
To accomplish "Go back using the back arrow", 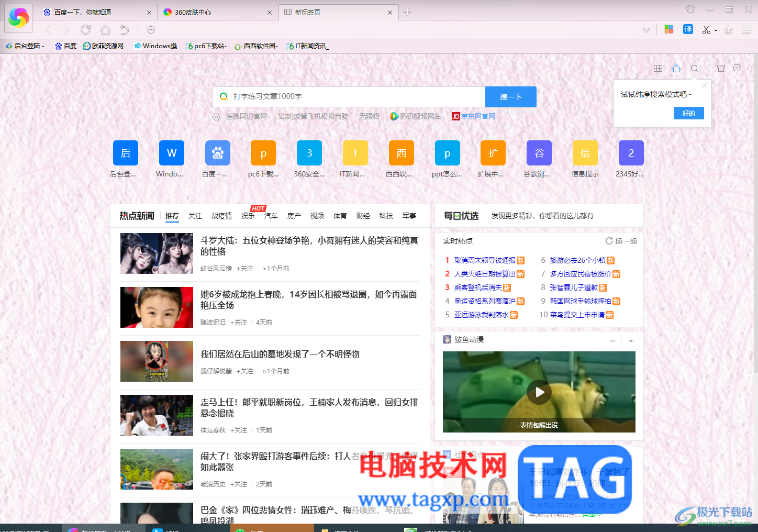I will coord(48,30).
